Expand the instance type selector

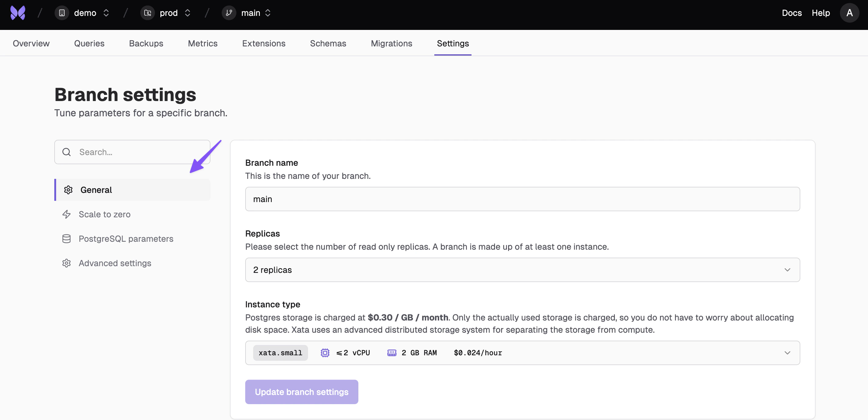[x=787, y=353]
